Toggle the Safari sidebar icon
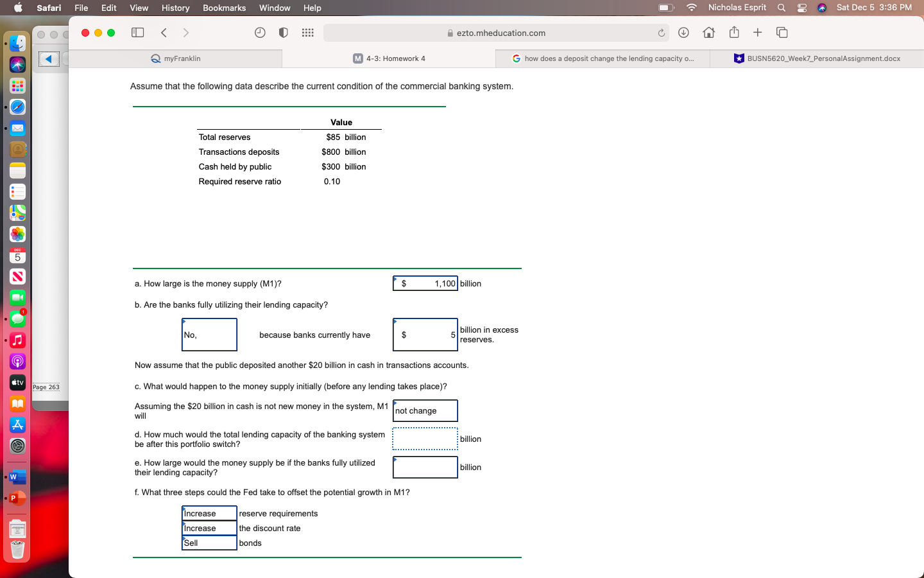This screenshot has width=924, height=578. coord(137,32)
